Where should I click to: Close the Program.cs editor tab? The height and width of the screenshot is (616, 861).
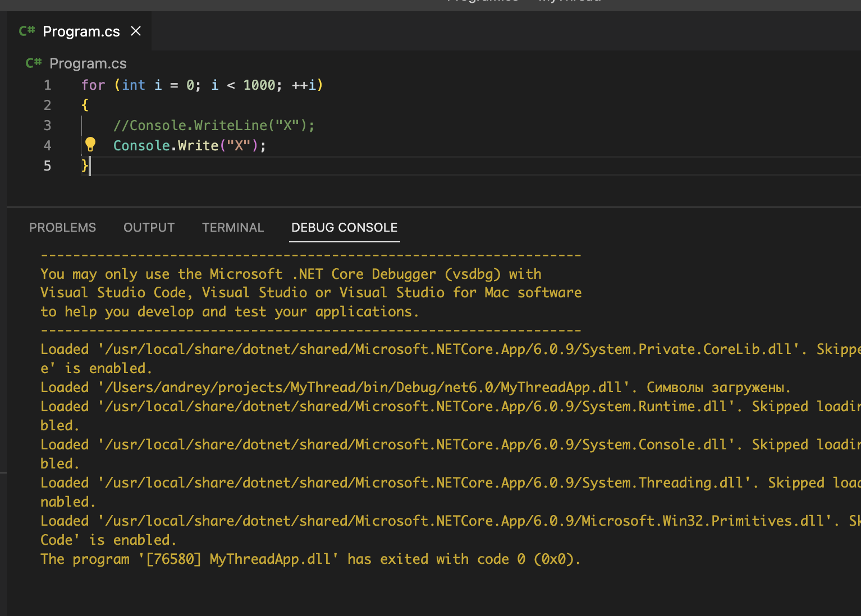tap(136, 31)
